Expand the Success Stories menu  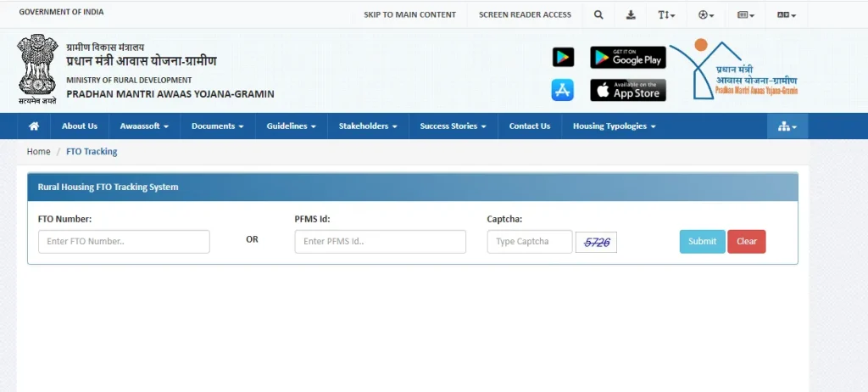pos(453,126)
